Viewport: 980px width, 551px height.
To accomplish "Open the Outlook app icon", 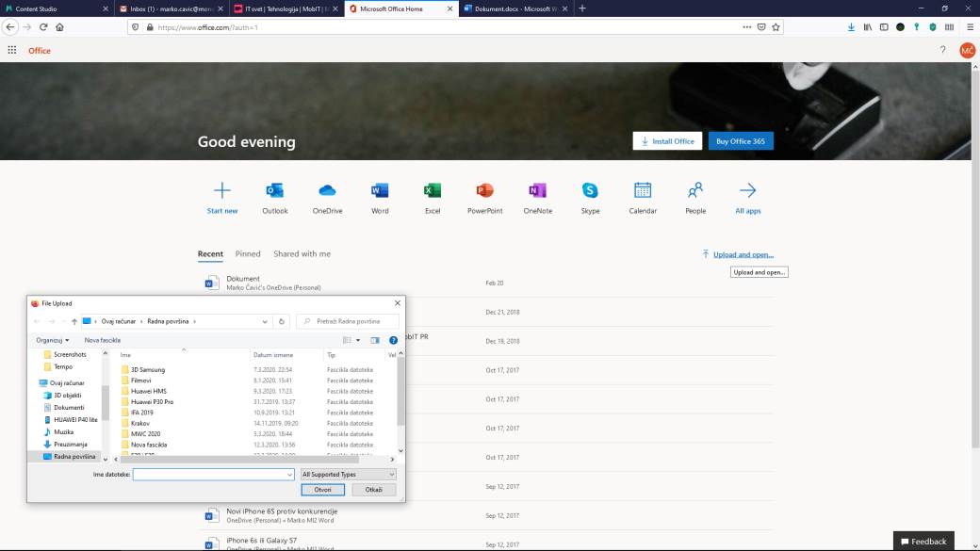I will (275, 191).
